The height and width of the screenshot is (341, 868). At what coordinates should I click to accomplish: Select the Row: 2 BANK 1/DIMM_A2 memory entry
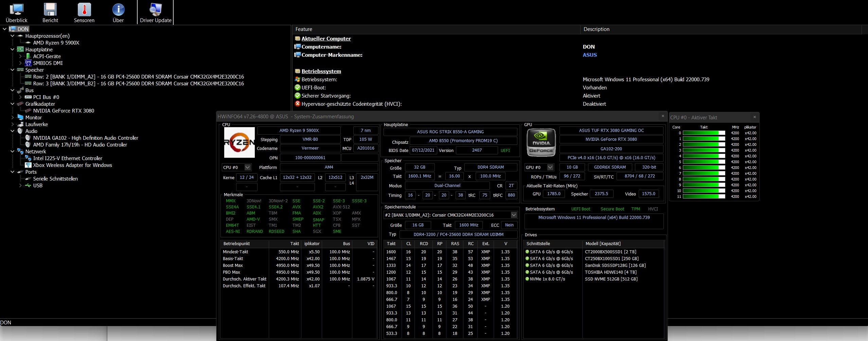click(138, 77)
